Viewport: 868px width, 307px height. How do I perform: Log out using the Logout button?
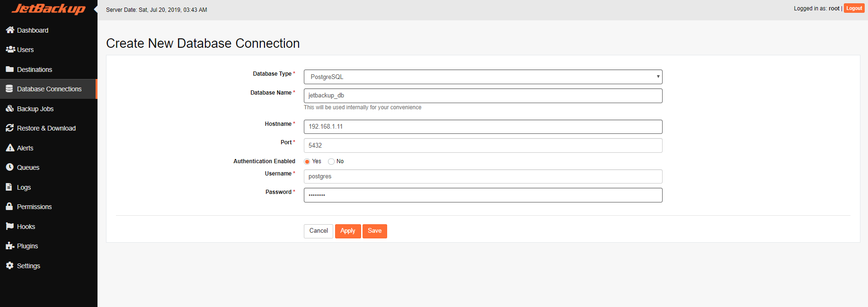coord(854,8)
